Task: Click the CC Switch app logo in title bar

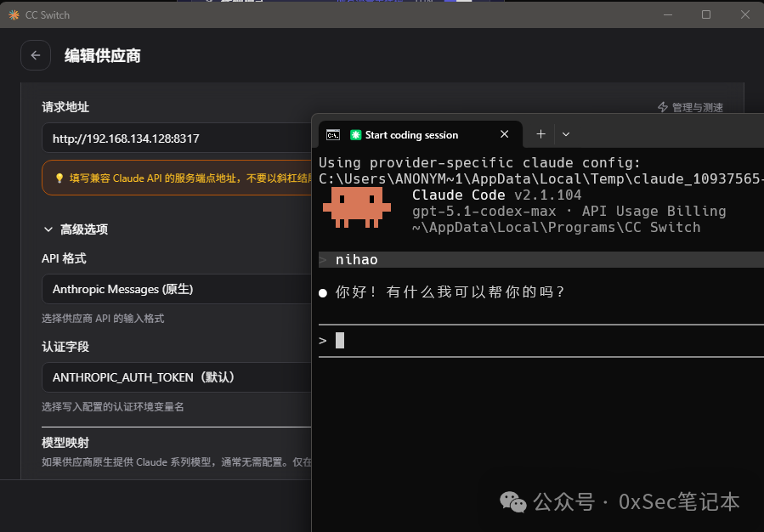Action: coord(14,15)
